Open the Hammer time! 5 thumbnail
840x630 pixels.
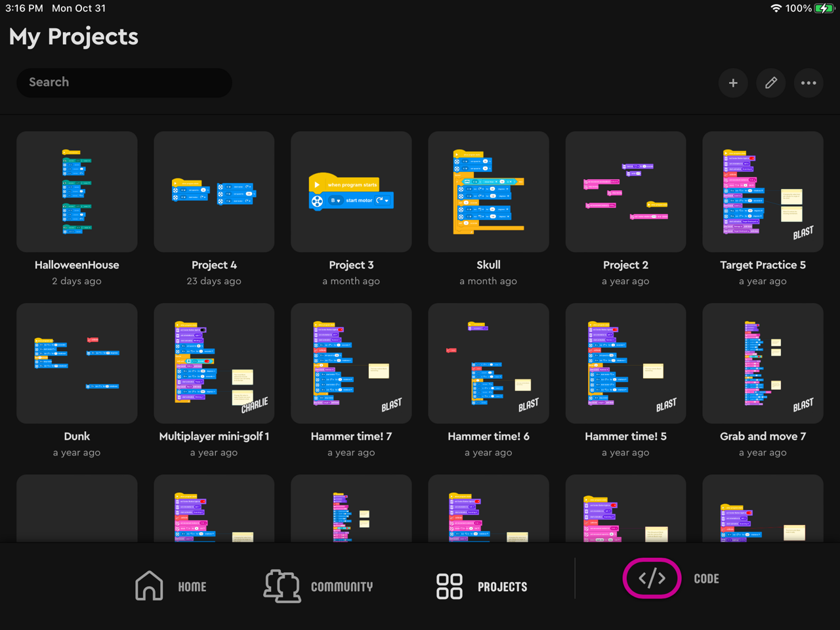pyautogui.click(x=625, y=363)
